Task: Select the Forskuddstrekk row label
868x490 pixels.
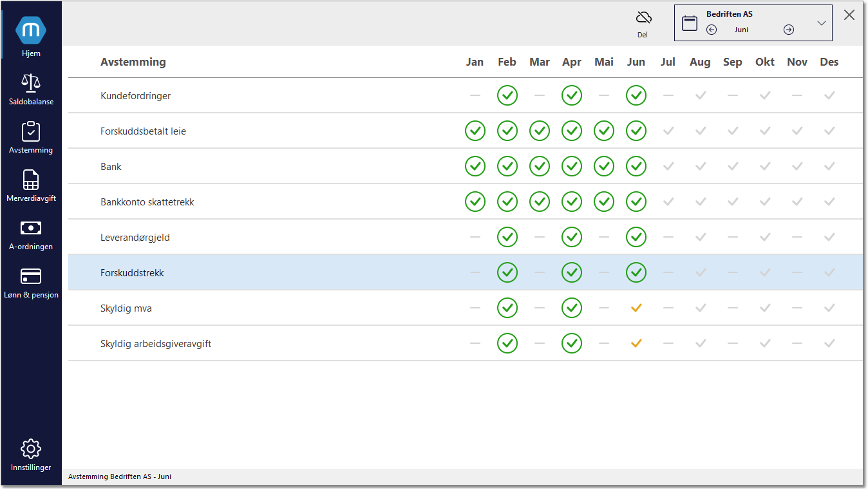Action: pos(132,273)
